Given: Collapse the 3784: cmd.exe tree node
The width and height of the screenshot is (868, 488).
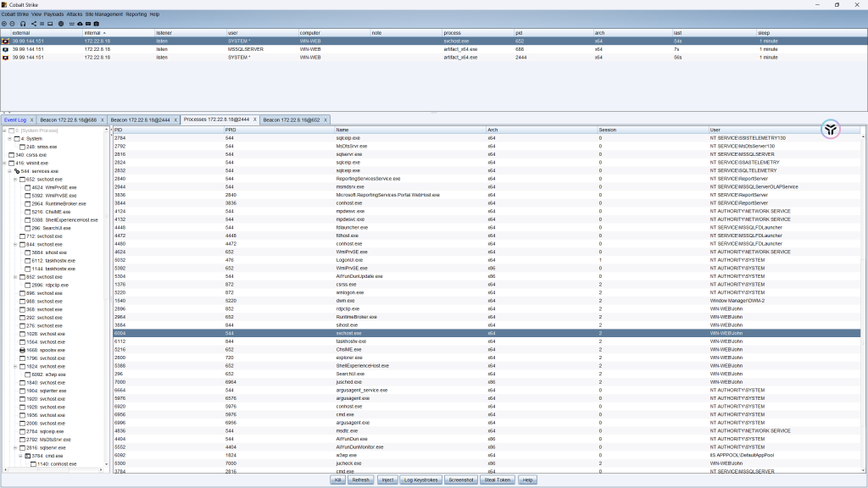Looking at the screenshot, I should pos(21,456).
